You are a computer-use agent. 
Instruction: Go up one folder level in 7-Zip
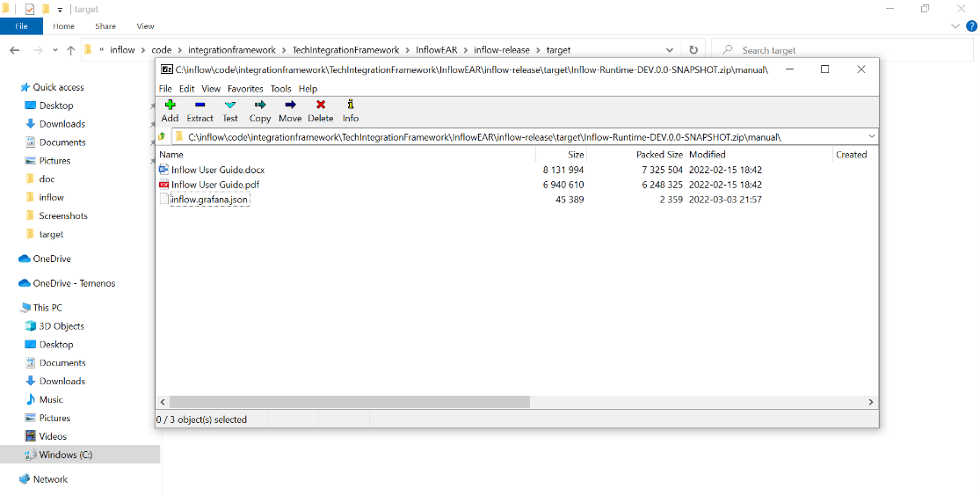coord(162,136)
